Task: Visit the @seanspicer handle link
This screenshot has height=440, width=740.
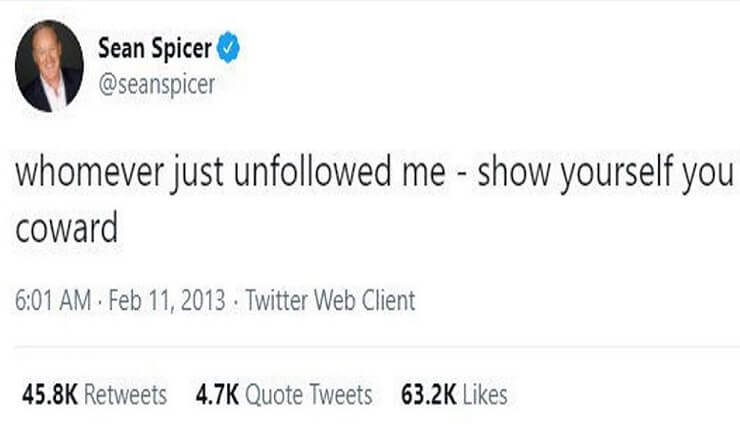Action: (156, 85)
